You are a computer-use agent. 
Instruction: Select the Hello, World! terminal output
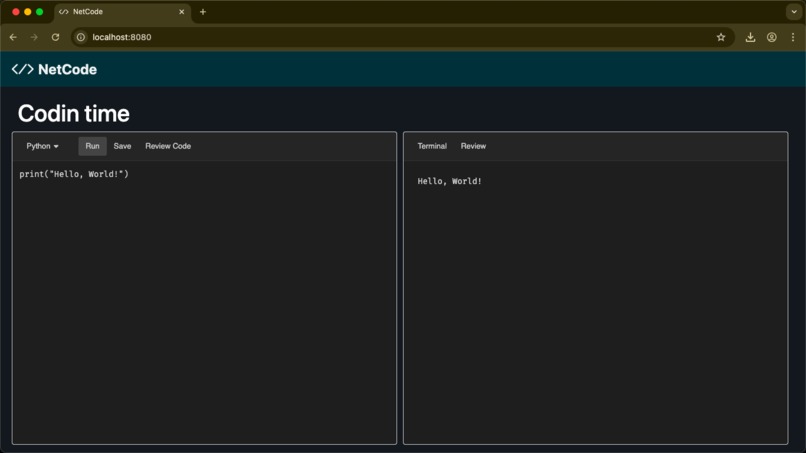click(449, 181)
